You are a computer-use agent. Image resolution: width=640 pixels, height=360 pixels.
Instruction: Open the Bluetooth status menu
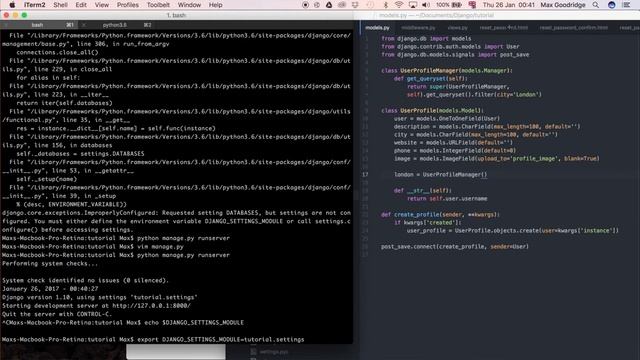tap(386, 5)
